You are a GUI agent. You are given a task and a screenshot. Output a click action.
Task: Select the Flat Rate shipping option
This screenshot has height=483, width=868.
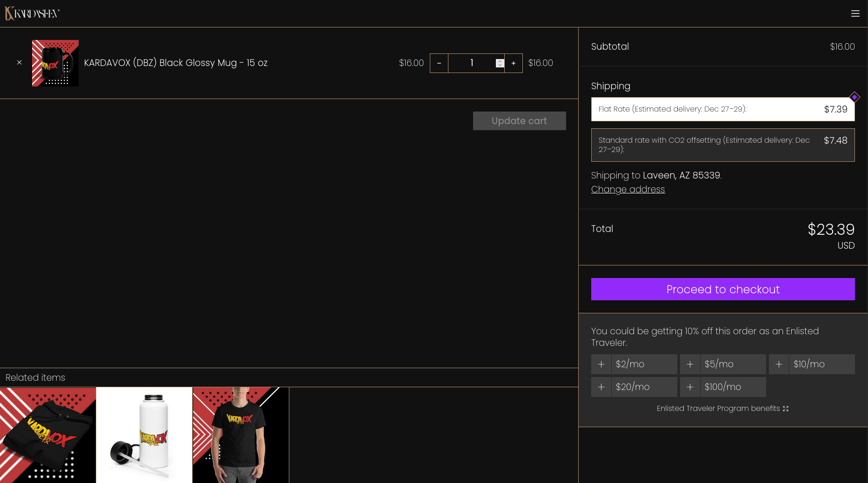722,109
